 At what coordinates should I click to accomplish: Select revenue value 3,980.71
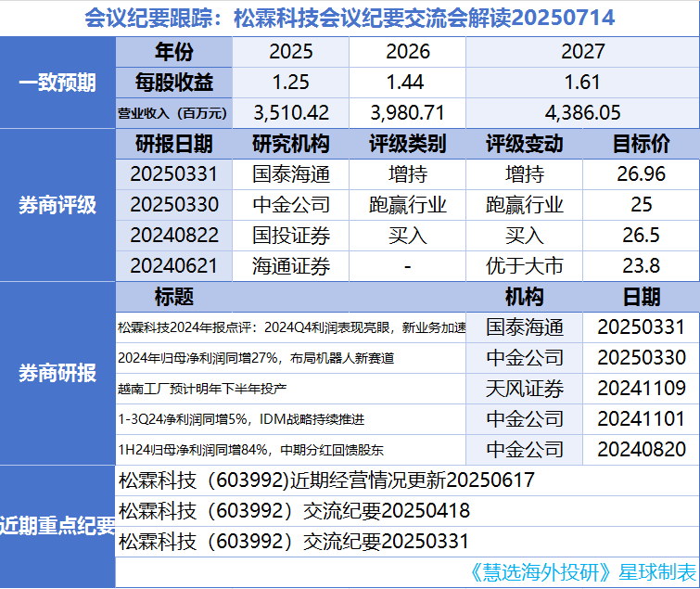[408, 113]
